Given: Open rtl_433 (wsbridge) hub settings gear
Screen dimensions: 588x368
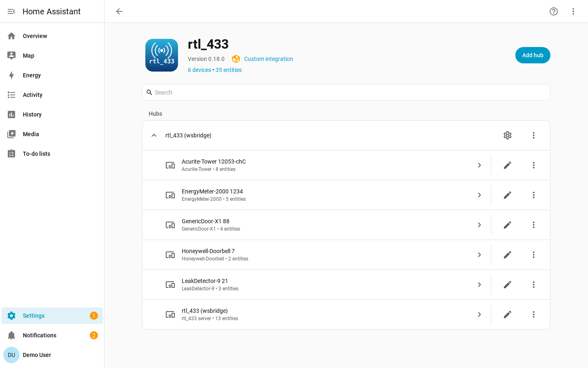Looking at the screenshot, I should click(508, 135).
